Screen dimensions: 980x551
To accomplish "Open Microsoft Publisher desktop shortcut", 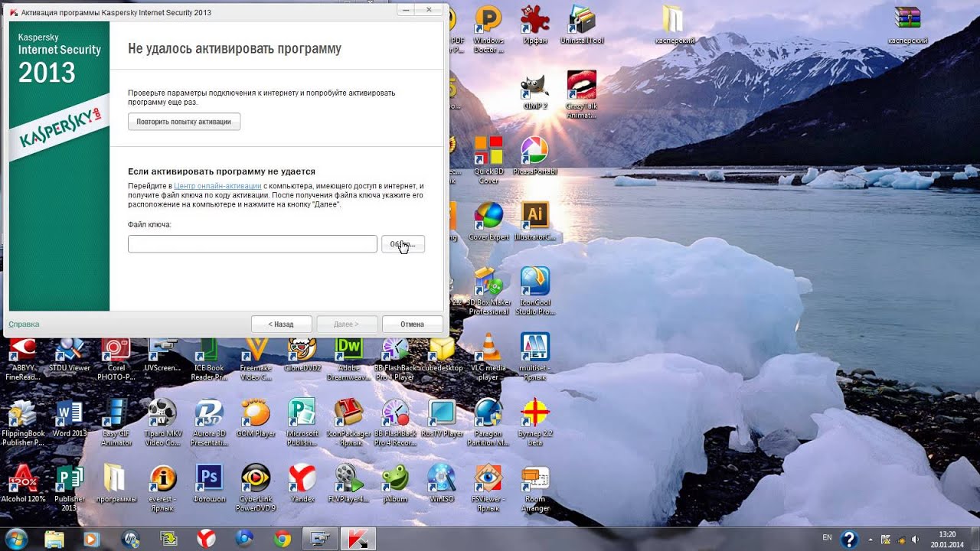I will [x=302, y=423].
